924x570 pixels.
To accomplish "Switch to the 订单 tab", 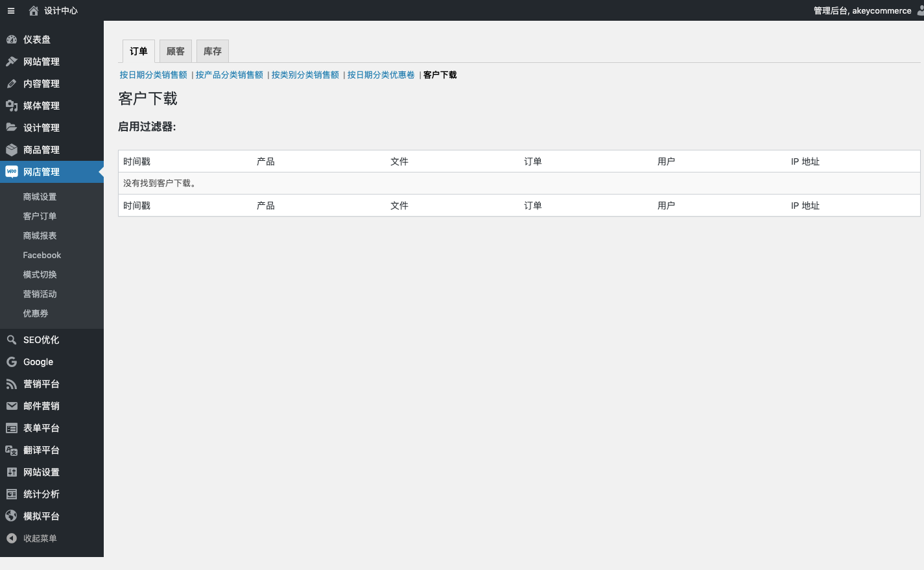I will point(139,51).
